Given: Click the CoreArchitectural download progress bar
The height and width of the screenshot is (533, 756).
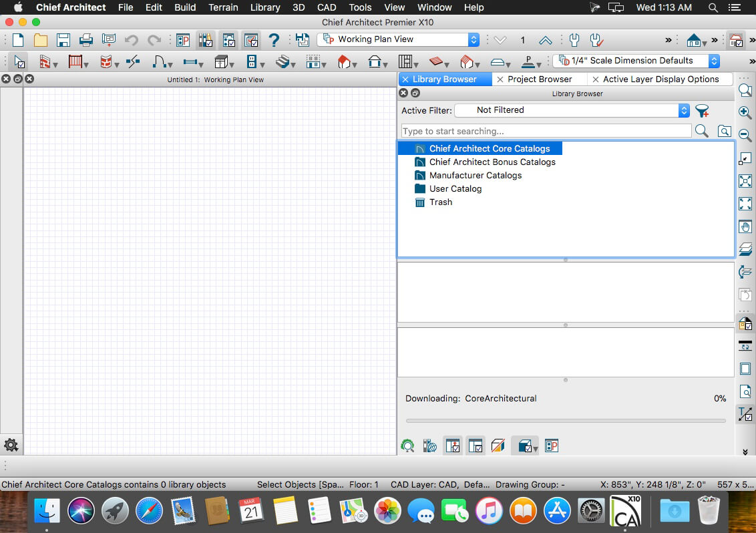Looking at the screenshot, I should [x=566, y=421].
